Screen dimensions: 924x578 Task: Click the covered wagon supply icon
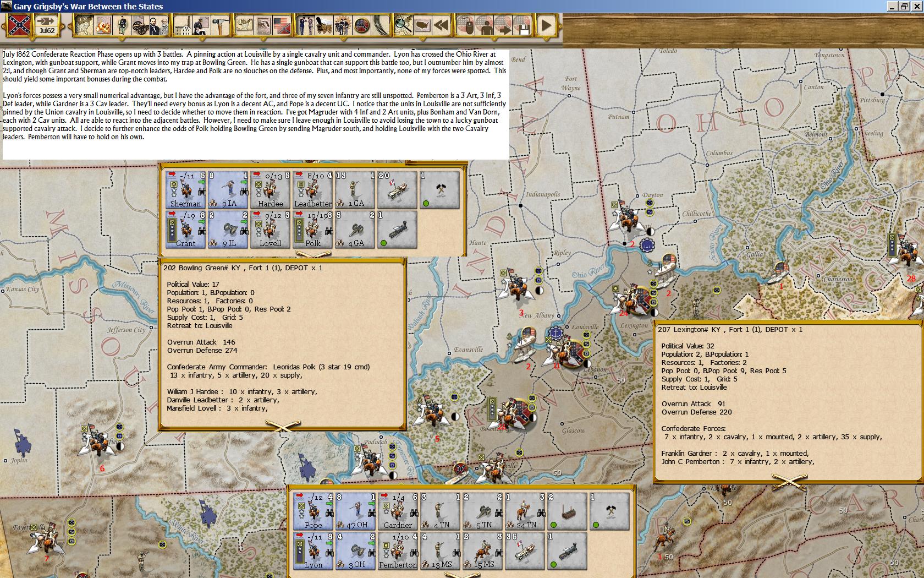click(x=324, y=25)
